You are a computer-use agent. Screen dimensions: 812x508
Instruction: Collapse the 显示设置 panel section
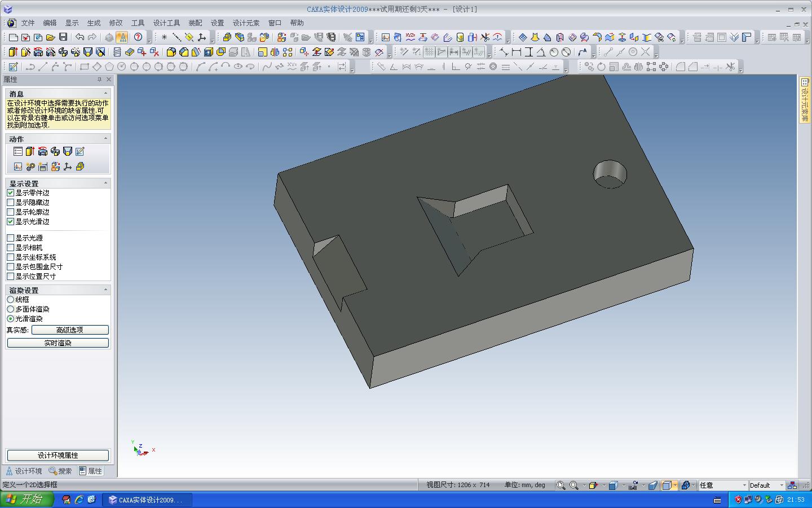[x=105, y=183]
